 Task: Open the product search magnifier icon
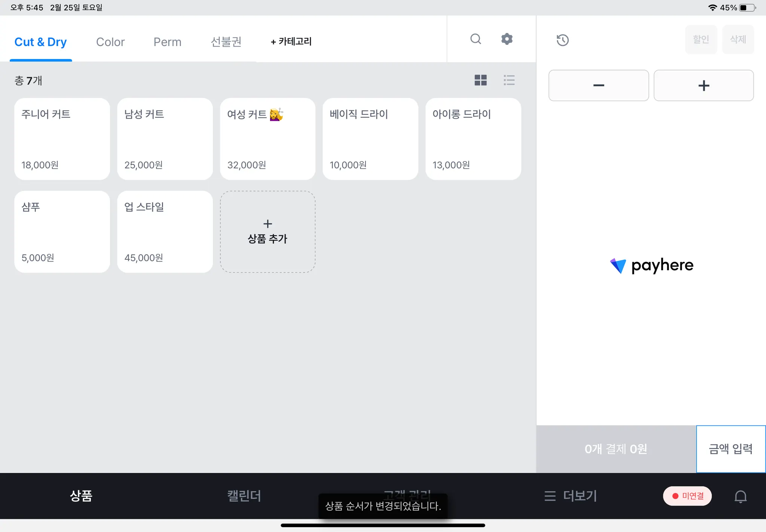pos(475,39)
